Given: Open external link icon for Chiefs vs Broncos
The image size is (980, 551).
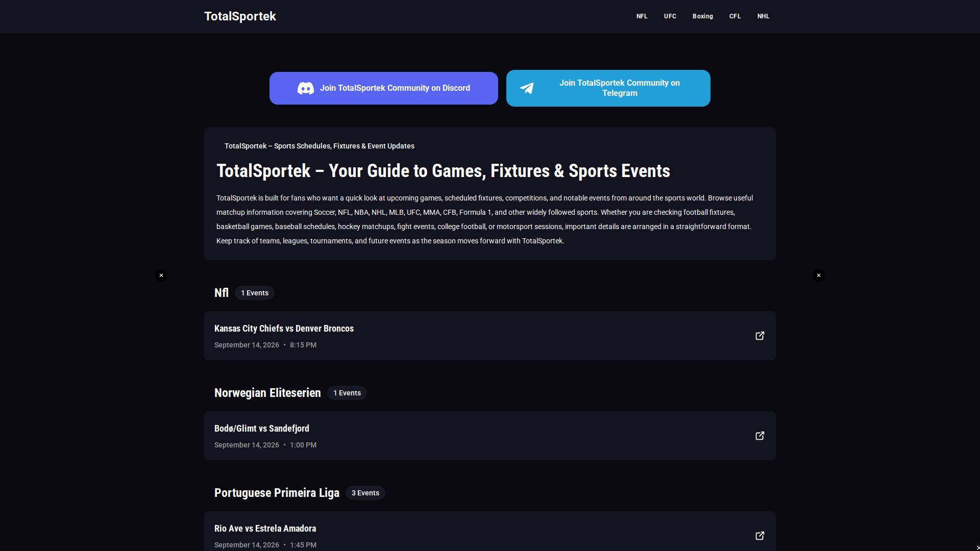Looking at the screenshot, I should coord(760,336).
